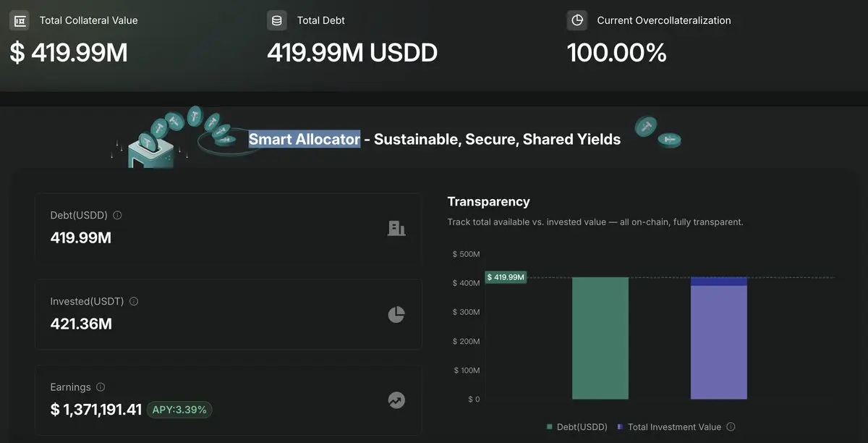Toggle Total Investment Value legend entry
The width and height of the screenshot is (868, 443).
click(x=674, y=427)
